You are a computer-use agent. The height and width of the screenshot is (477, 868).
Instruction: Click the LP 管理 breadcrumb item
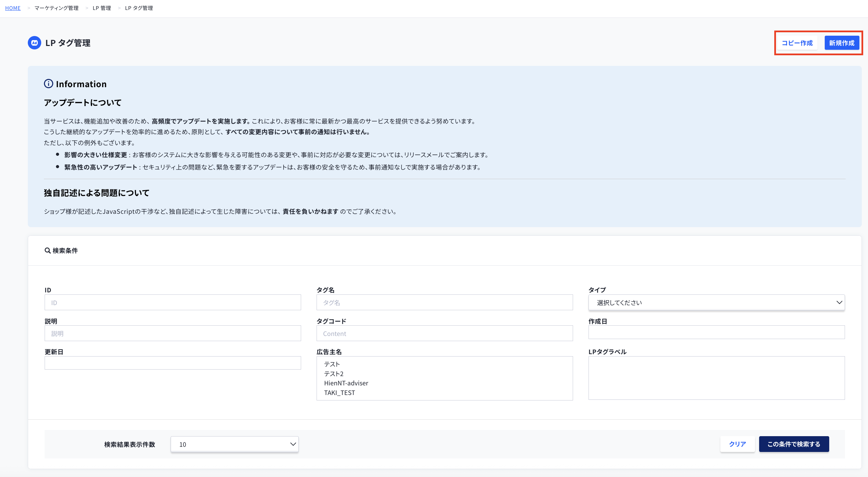[102, 8]
